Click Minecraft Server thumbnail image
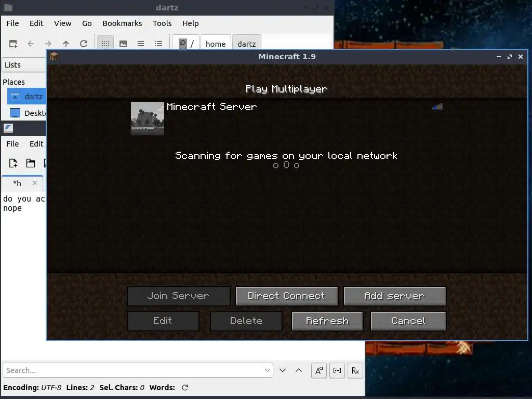The image size is (532, 399). pos(148,118)
